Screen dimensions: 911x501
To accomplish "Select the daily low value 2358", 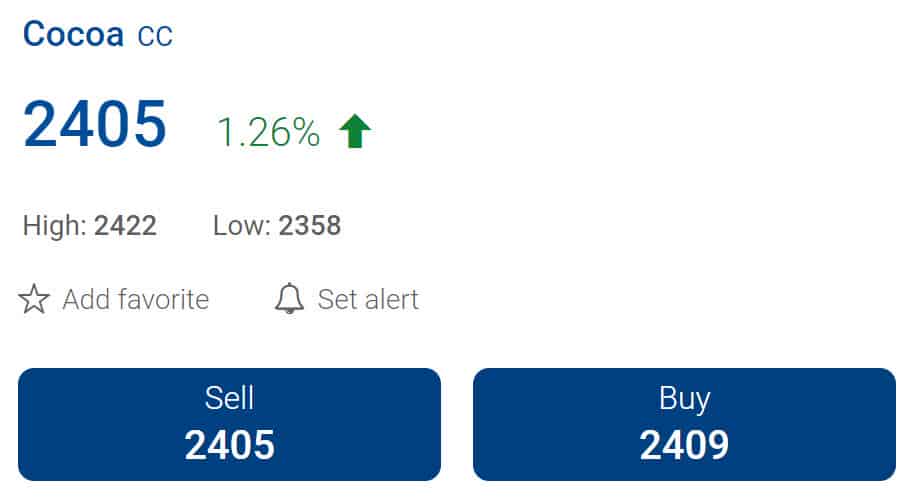I will pos(310,226).
